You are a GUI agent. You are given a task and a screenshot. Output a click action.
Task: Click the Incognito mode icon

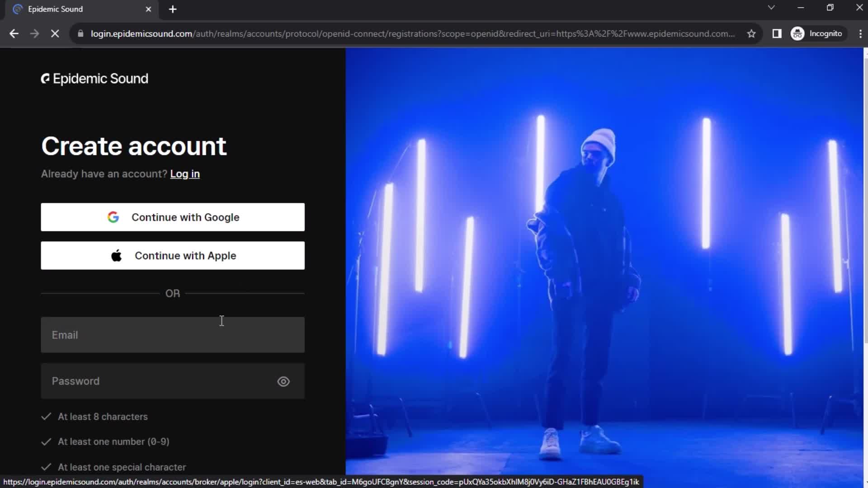(798, 34)
